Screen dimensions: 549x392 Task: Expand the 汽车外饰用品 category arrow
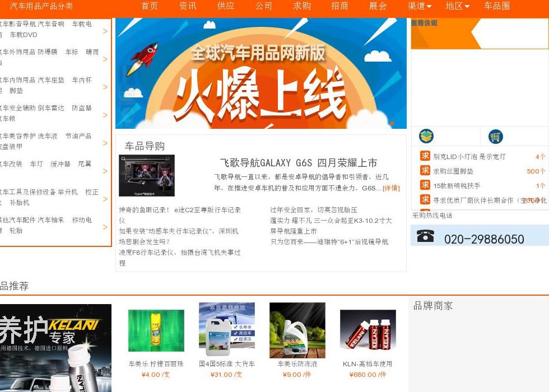[105, 59]
